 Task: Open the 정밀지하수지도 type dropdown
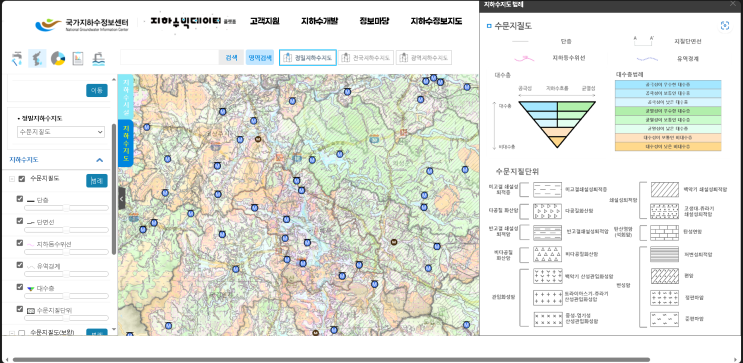click(x=61, y=132)
